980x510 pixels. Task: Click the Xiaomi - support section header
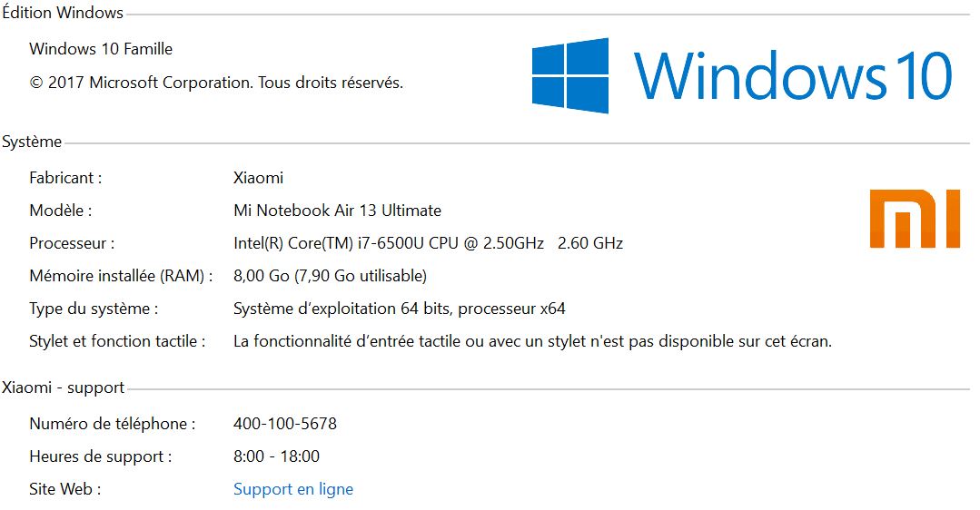[64, 387]
